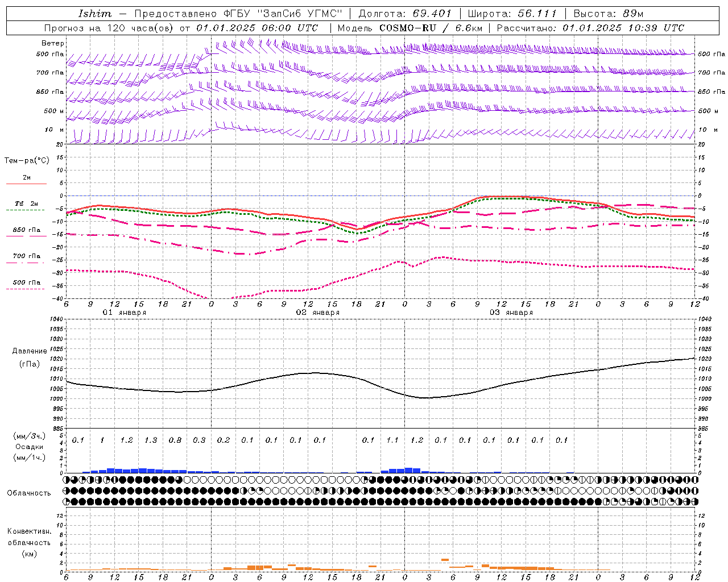Screen dimensions: 728x582
Task: Click the "0.2" precipitation value
Action: tap(224, 440)
